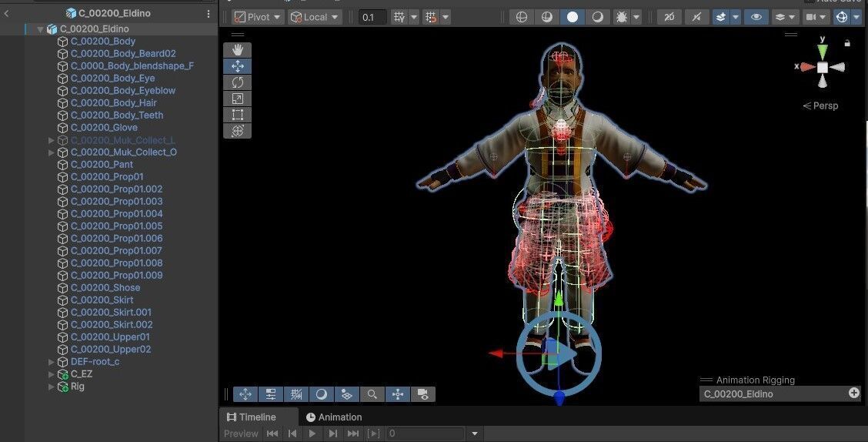Select C_00200_Glove in hierarchy
The height and width of the screenshot is (442, 868).
click(x=104, y=127)
